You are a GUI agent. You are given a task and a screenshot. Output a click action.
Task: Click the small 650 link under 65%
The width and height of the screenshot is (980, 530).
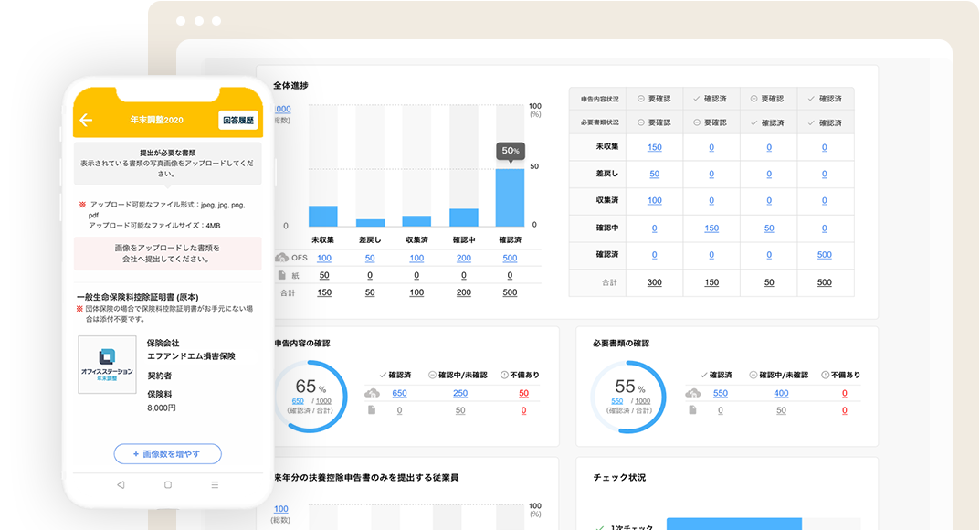(298, 401)
